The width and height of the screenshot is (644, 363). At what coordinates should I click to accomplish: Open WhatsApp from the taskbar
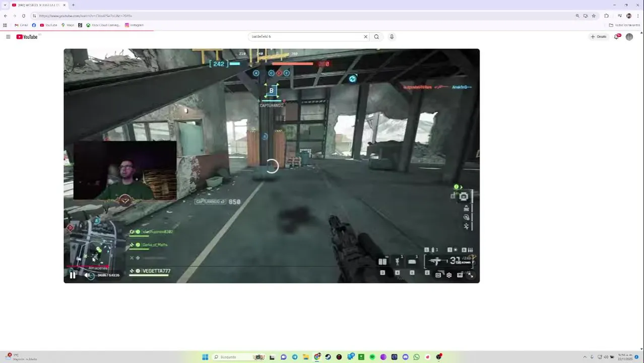click(x=416, y=357)
